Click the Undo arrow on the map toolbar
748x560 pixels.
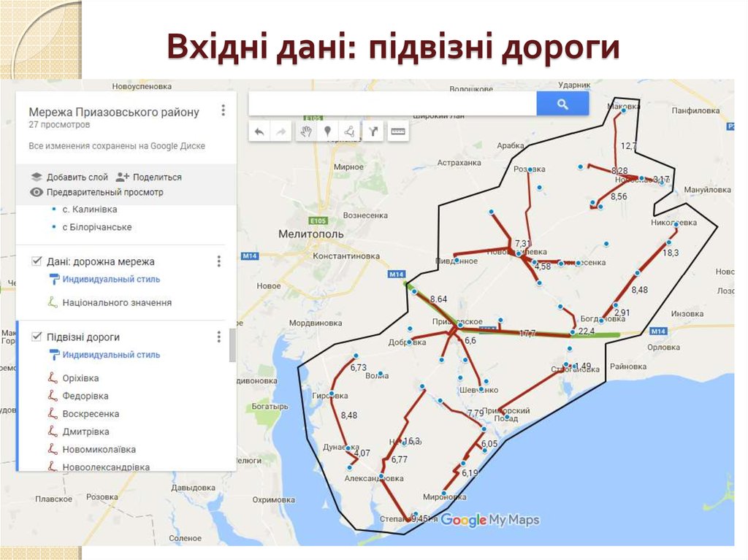click(x=260, y=131)
